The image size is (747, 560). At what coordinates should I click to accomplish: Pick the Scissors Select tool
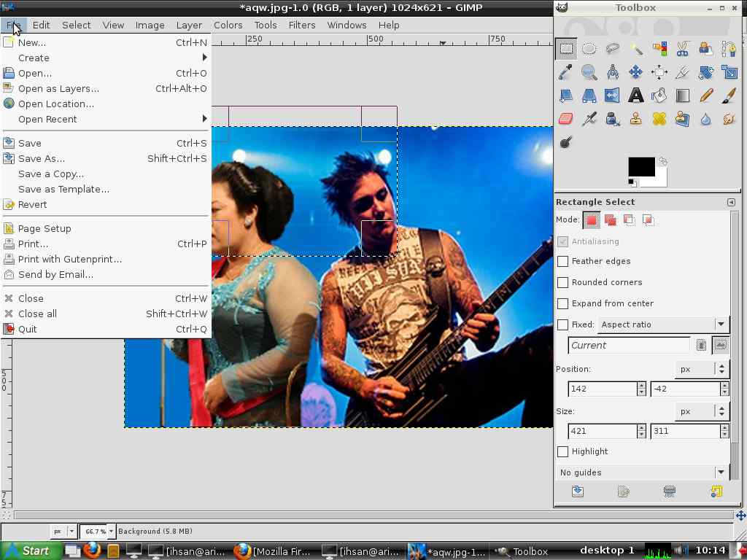coord(683,50)
